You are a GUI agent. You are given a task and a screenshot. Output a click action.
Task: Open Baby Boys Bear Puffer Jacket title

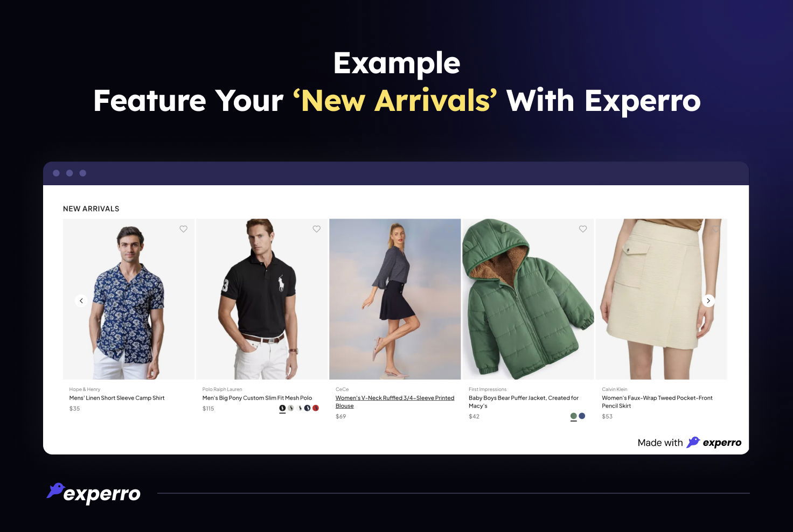pyautogui.click(x=524, y=402)
